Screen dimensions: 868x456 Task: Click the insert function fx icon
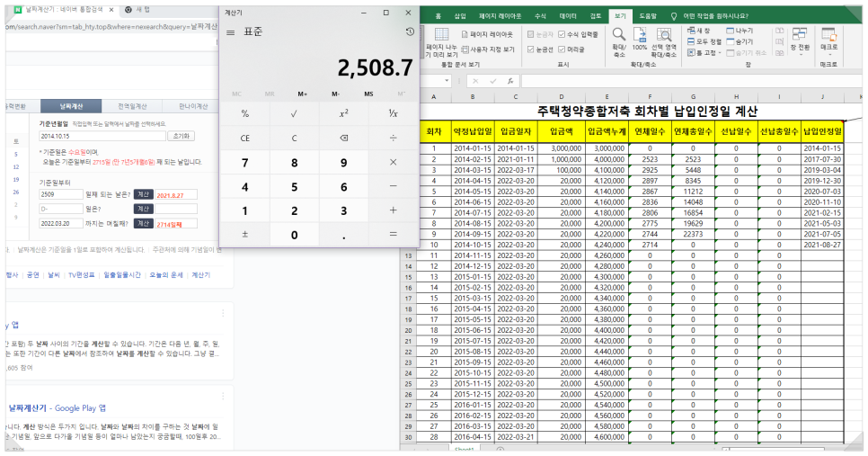click(510, 81)
